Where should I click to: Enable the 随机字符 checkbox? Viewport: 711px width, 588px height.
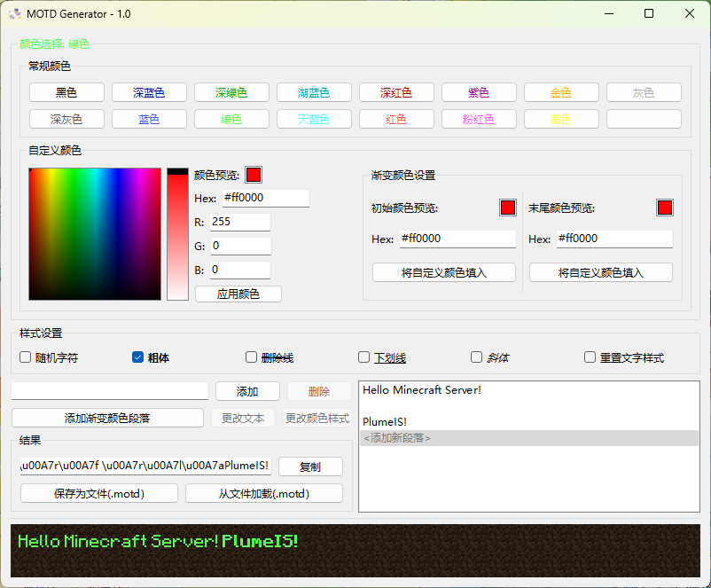click(25, 357)
